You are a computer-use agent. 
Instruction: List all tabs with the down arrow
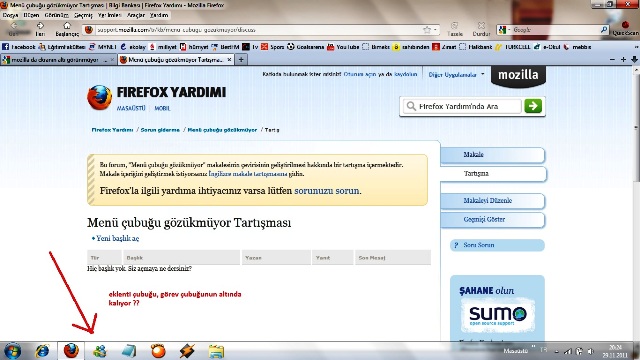click(x=634, y=60)
